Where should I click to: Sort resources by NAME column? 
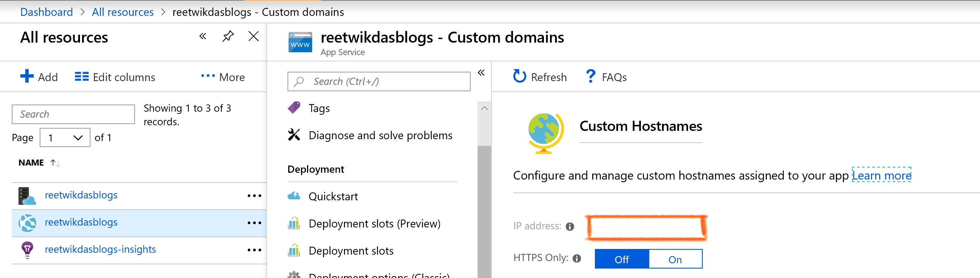pyautogui.click(x=39, y=163)
